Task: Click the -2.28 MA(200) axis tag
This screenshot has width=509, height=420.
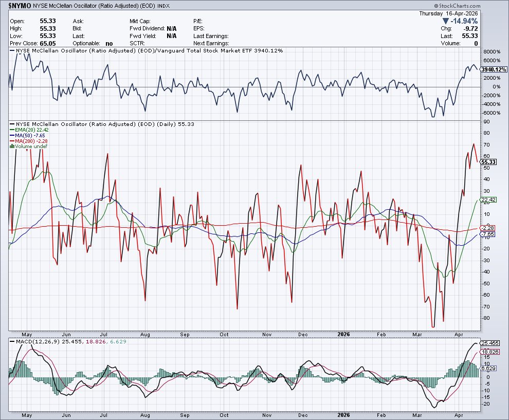Action: click(488, 228)
